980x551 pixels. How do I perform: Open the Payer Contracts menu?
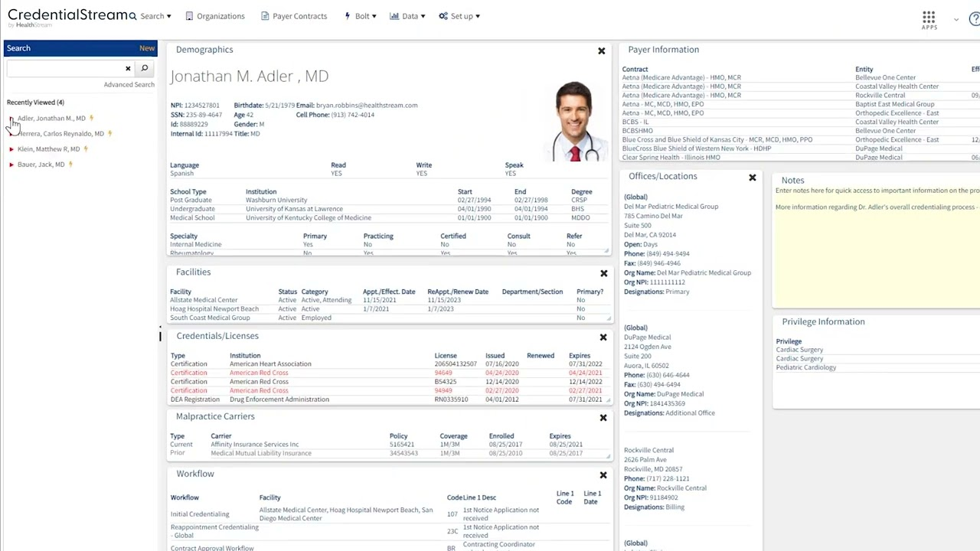coord(299,15)
